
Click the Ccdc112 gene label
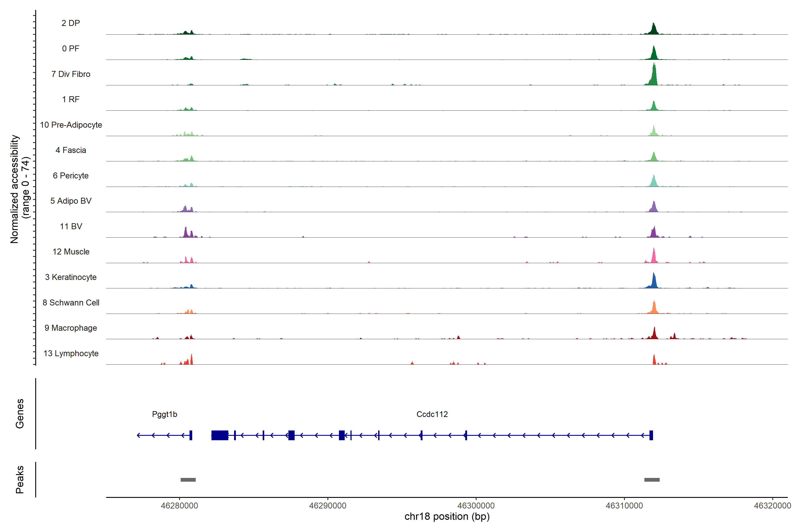click(x=432, y=414)
